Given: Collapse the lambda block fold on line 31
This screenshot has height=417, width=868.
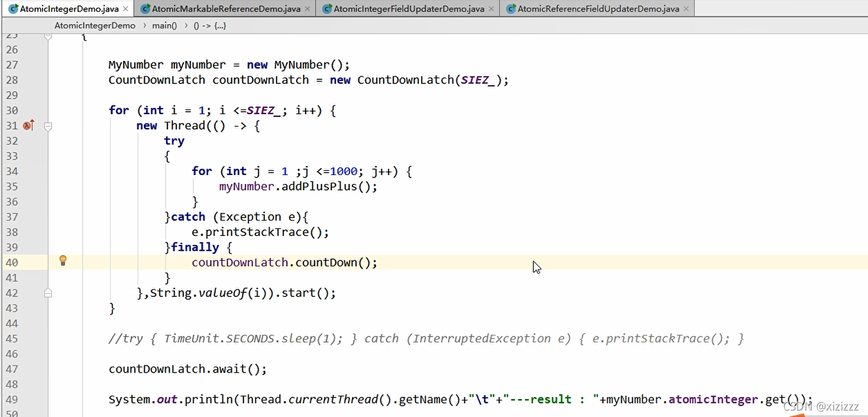Looking at the screenshot, I should 48,125.
